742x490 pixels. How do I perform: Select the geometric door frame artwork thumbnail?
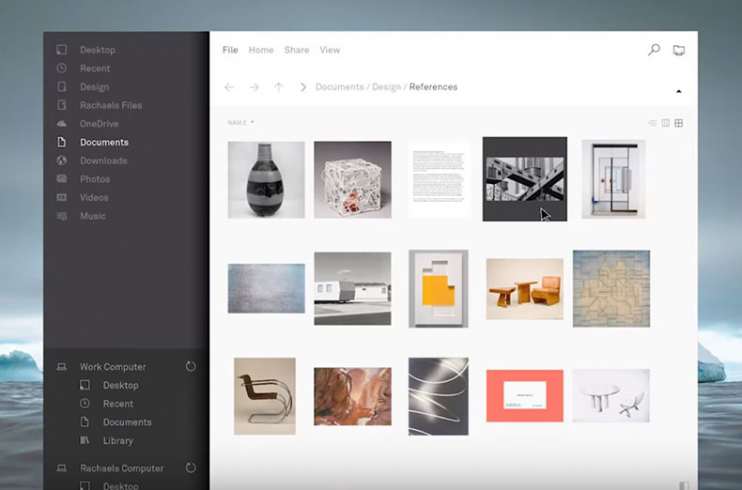pyautogui.click(x=614, y=179)
